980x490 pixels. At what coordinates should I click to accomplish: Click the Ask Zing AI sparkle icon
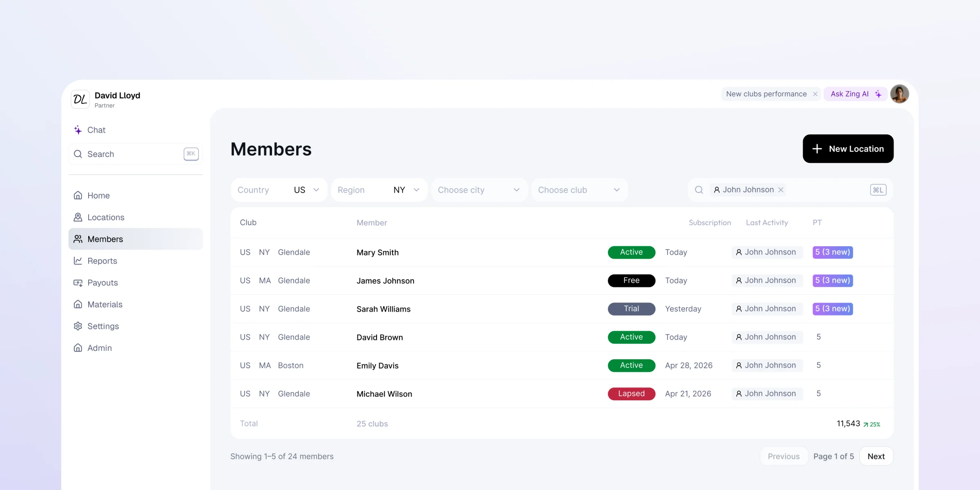878,94
